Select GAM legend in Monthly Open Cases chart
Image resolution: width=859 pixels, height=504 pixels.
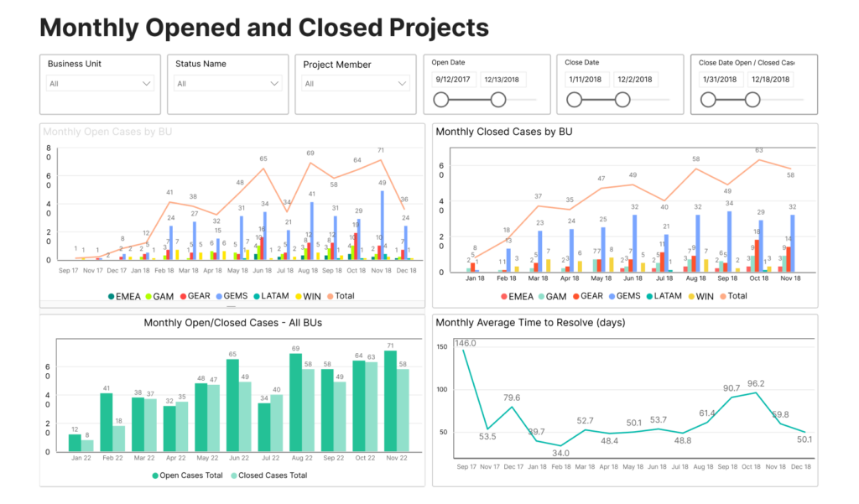pyautogui.click(x=159, y=296)
